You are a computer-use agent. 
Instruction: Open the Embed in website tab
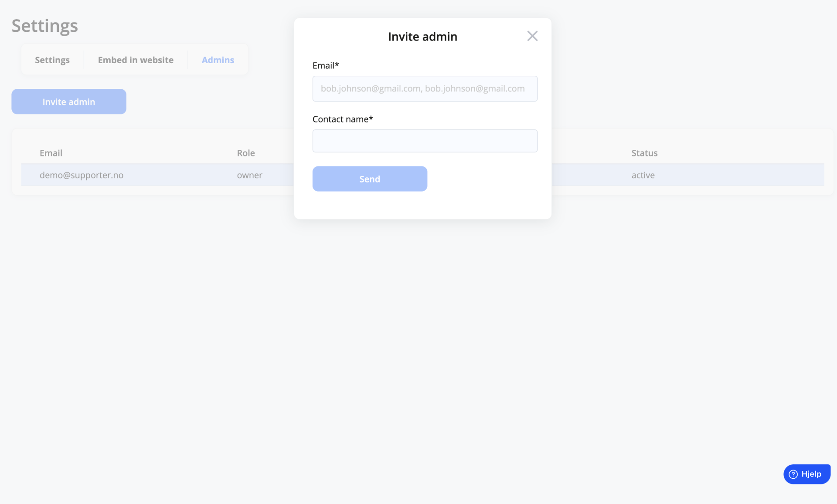point(136,60)
